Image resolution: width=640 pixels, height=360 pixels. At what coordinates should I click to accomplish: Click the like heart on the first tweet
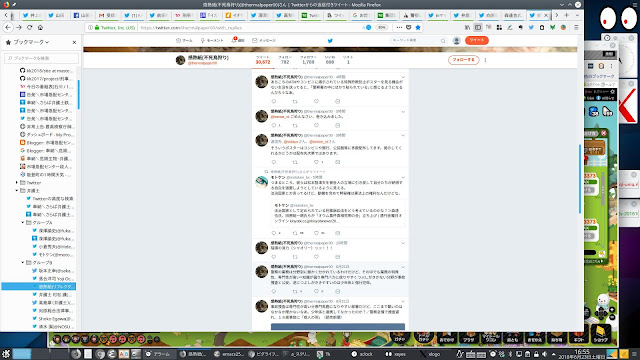point(316,101)
